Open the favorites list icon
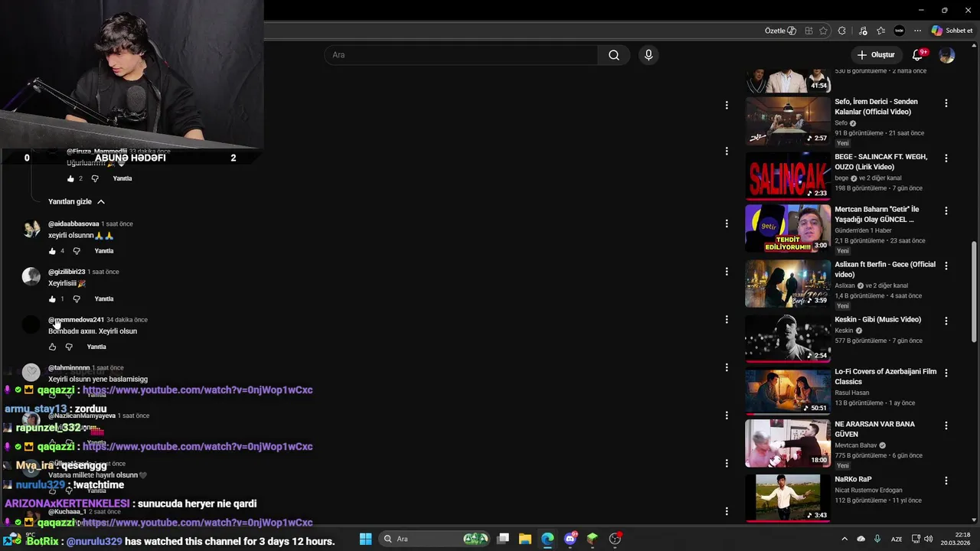The image size is (980, 551). (881, 31)
